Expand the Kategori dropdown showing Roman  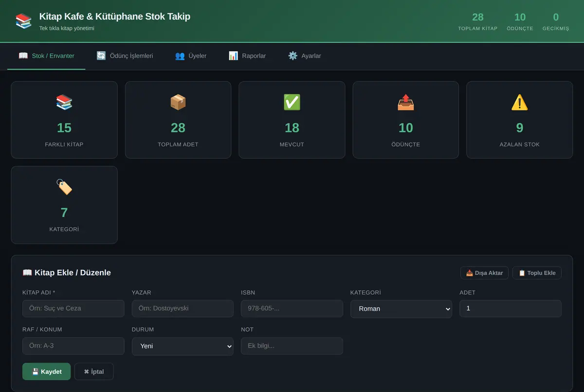pyautogui.click(x=401, y=309)
